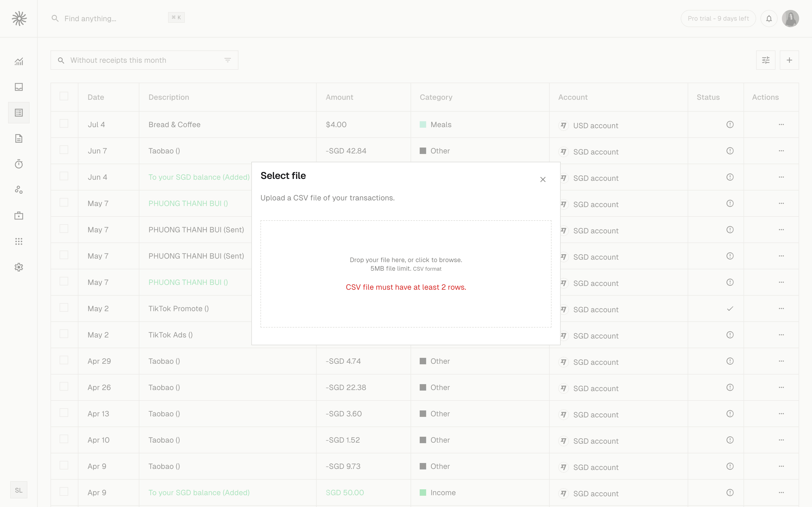Check the Bread & Coffee row checkbox

tap(64, 124)
